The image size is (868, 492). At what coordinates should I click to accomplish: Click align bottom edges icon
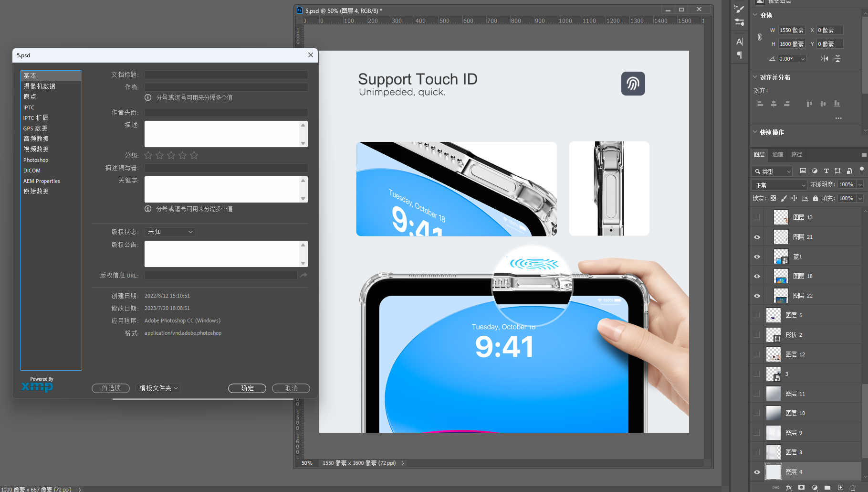click(x=837, y=104)
